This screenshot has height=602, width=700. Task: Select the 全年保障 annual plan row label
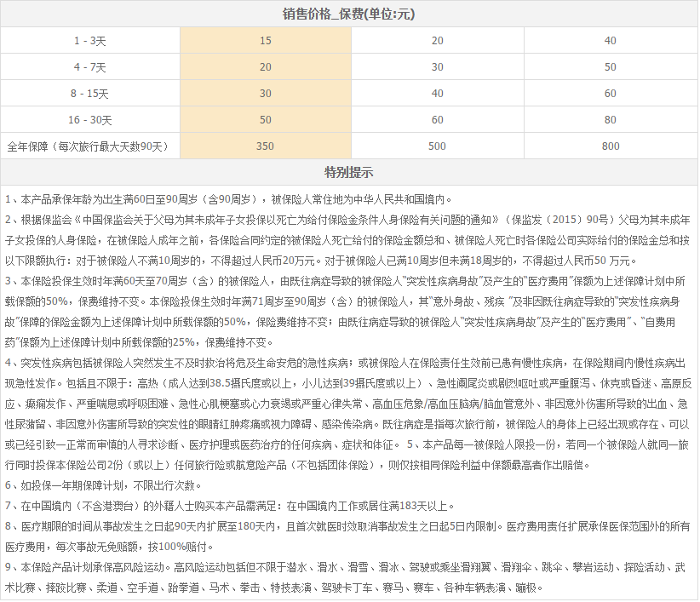pos(90,146)
